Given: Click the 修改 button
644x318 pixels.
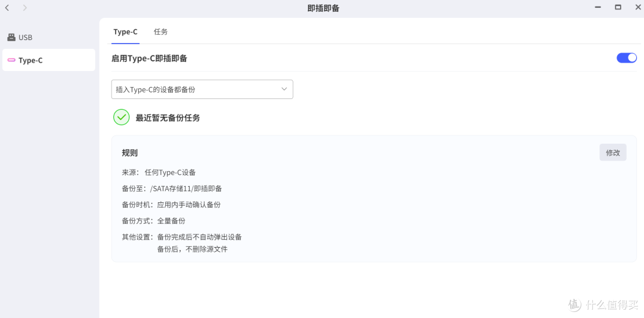Looking at the screenshot, I should click(613, 152).
